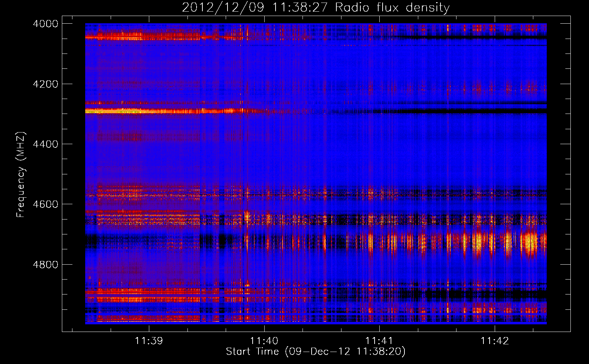The height and width of the screenshot is (364, 589).
Task: Click the 11:41 time axis label
Action: click(379, 341)
